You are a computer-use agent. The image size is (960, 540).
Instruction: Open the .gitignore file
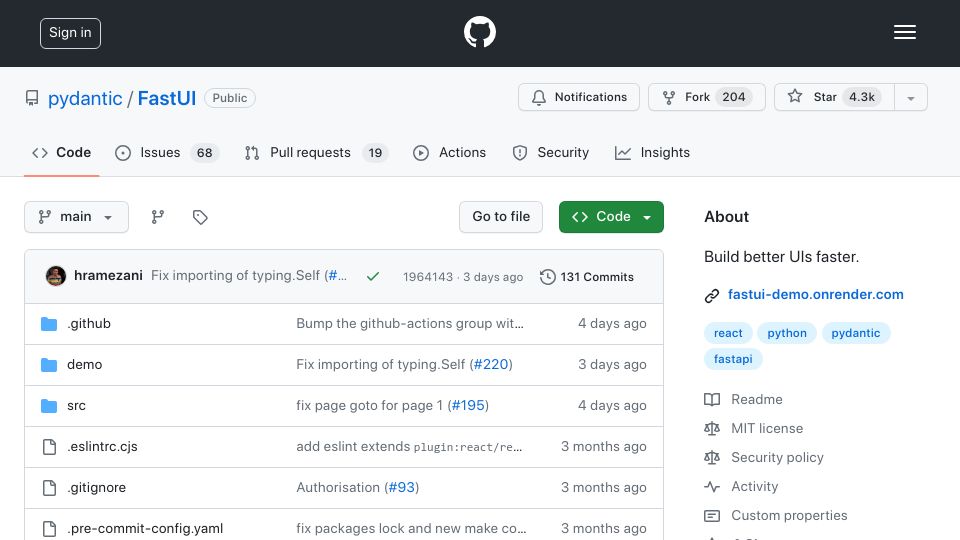(x=97, y=487)
